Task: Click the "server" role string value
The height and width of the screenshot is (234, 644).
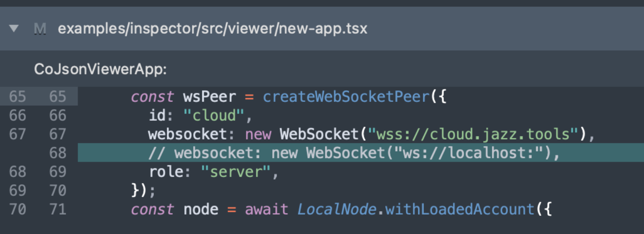Action: 237,172
